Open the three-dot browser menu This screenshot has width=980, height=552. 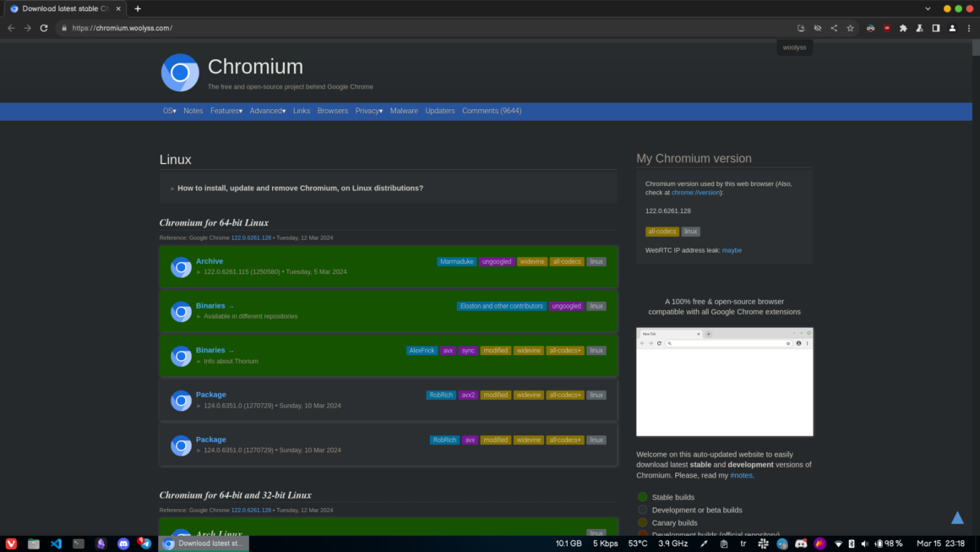tap(969, 28)
